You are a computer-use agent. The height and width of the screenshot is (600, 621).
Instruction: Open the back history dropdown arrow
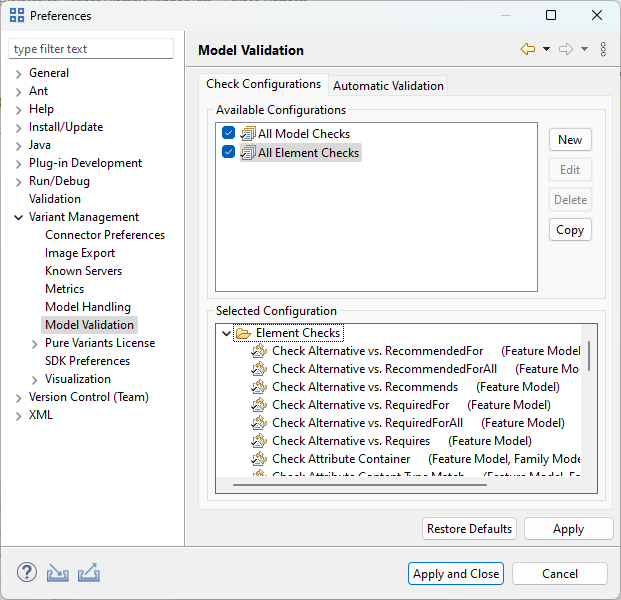(x=546, y=49)
